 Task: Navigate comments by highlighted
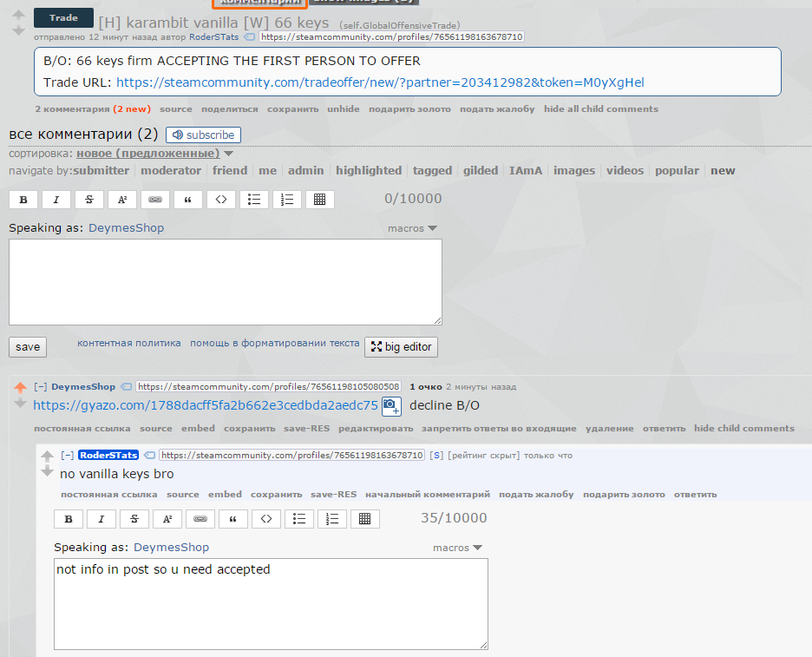click(369, 170)
